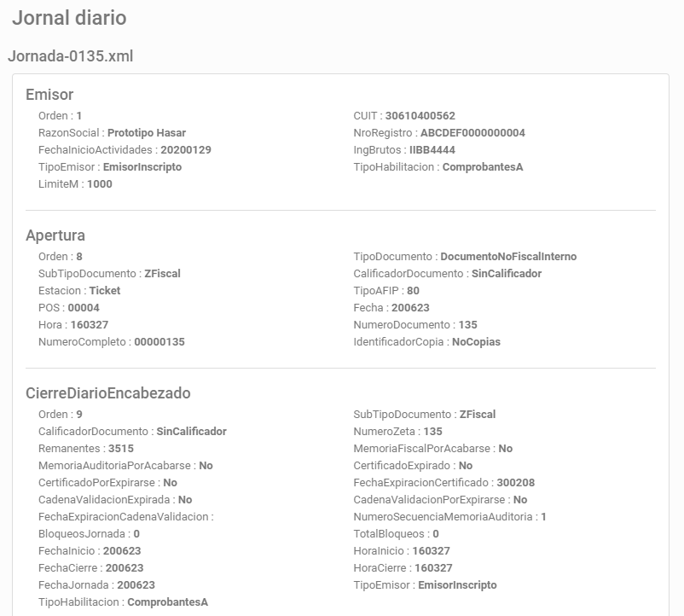Select the IdentificadorCopia value NoCopias

[477, 342]
